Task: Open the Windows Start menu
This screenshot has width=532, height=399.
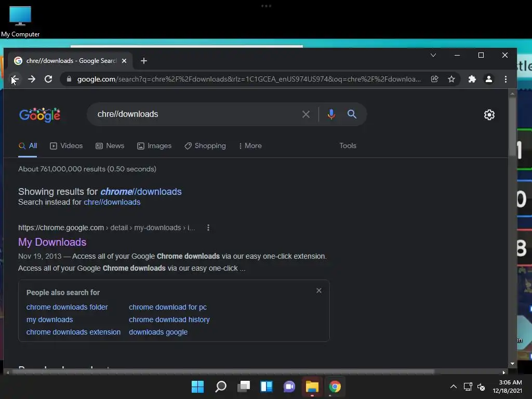Action: [197, 387]
